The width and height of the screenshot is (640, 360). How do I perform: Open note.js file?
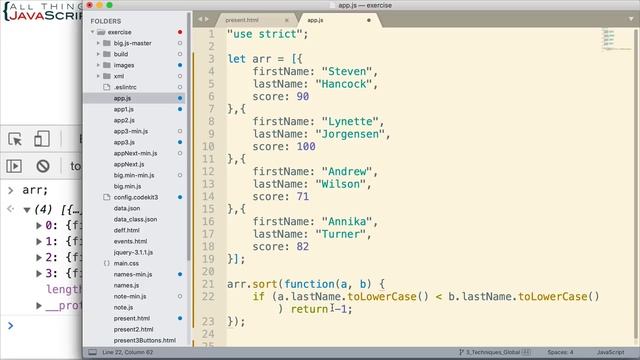point(123,307)
